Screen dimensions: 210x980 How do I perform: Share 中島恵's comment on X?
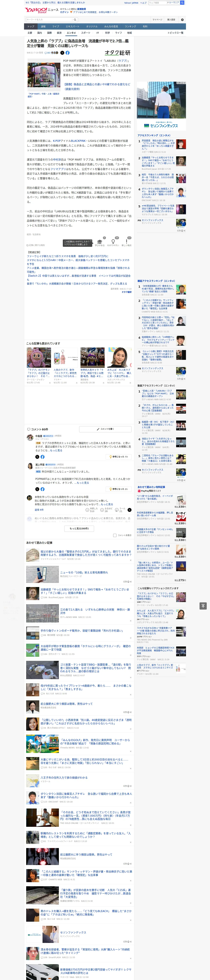click(x=37, y=457)
